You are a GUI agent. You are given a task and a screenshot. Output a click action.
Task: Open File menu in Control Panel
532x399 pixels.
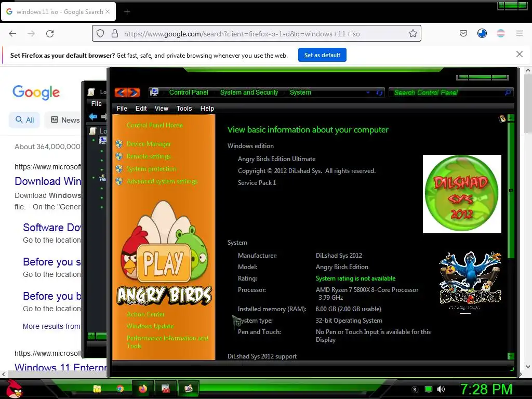(x=122, y=108)
